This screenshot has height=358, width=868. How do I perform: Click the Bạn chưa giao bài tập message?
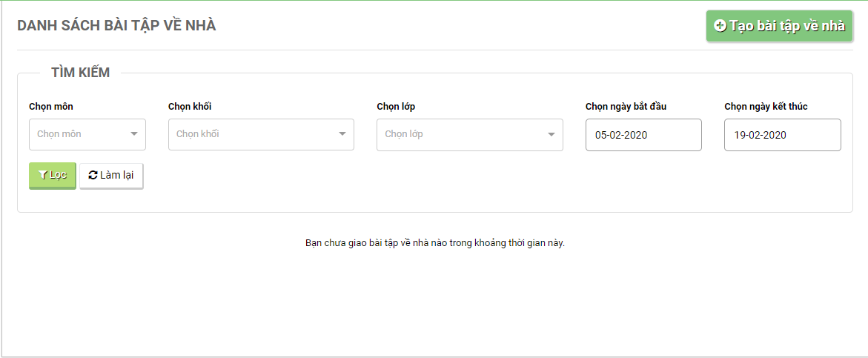tap(434, 243)
